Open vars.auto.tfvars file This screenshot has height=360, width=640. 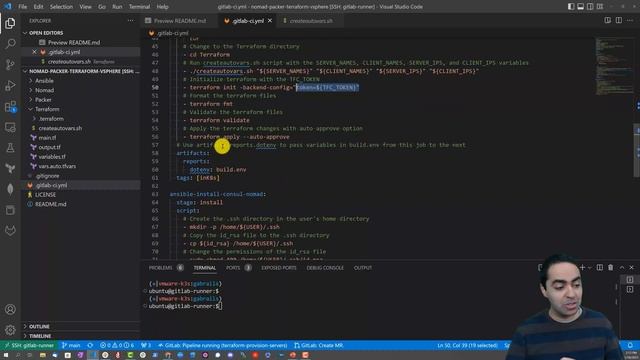[x=57, y=166]
